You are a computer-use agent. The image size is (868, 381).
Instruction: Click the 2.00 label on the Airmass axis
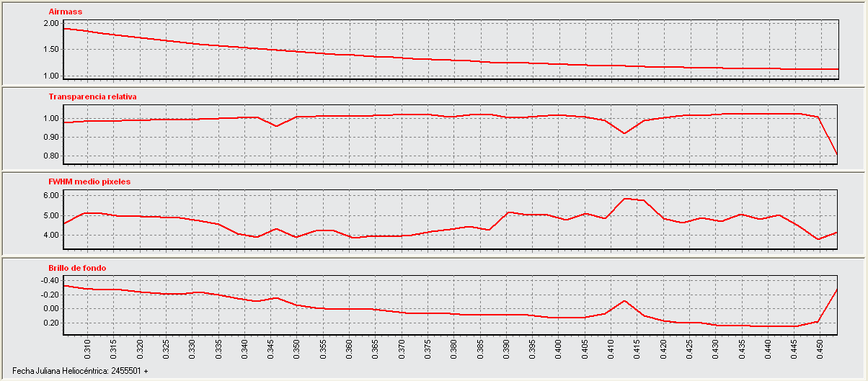click(x=50, y=23)
